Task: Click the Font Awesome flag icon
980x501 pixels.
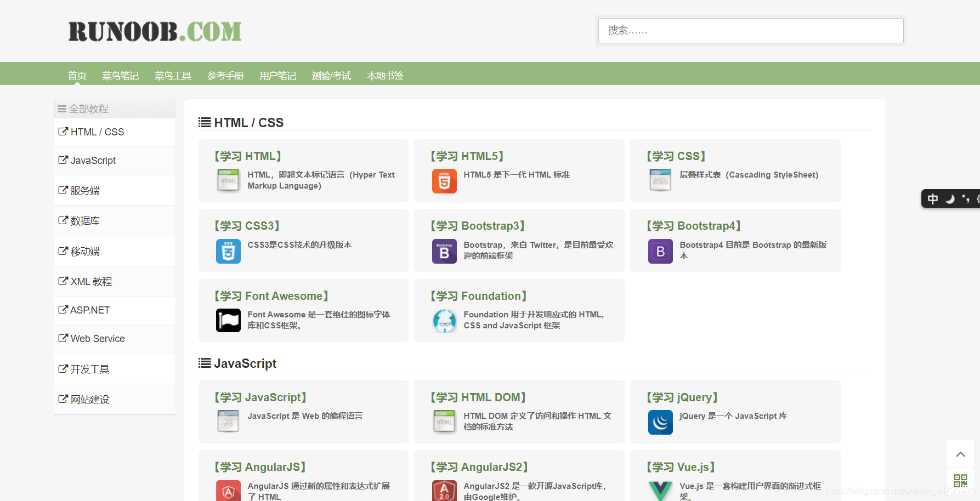Action: point(228,320)
